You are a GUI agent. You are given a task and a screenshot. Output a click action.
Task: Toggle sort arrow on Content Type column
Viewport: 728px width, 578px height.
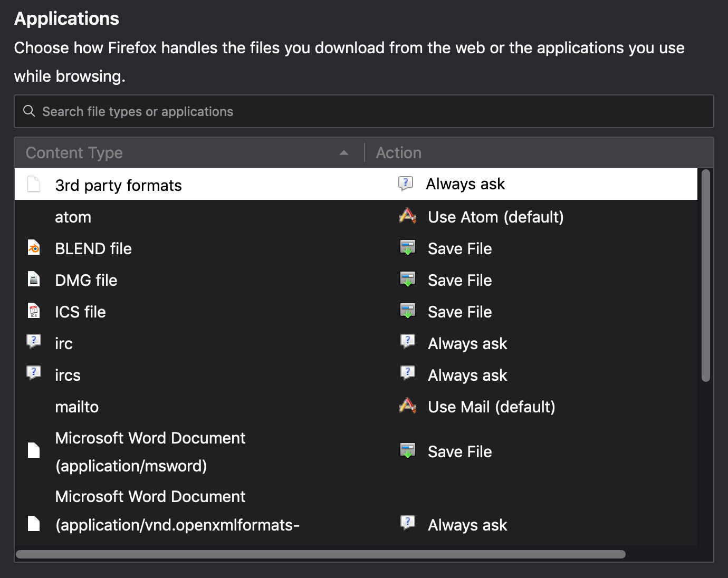pyautogui.click(x=344, y=153)
